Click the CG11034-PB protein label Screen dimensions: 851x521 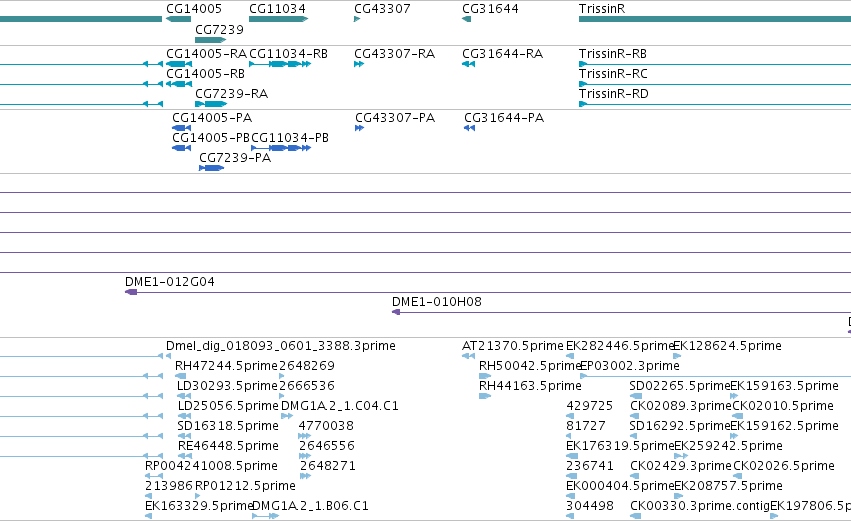point(290,138)
